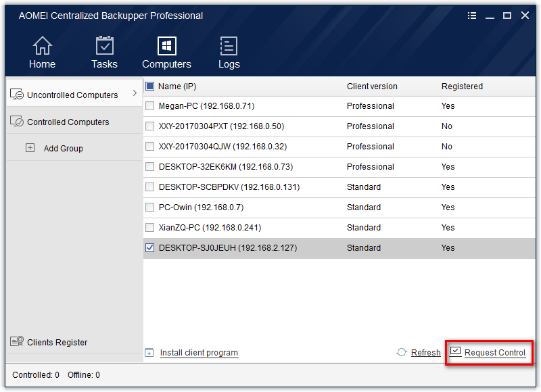Check the PC-Owin checkbox
Screen dimensions: 541x392
[149, 207]
